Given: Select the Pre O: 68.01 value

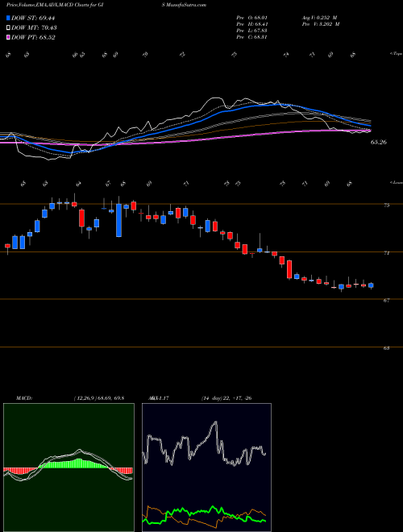Looking at the screenshot, I should coord(251,18).
